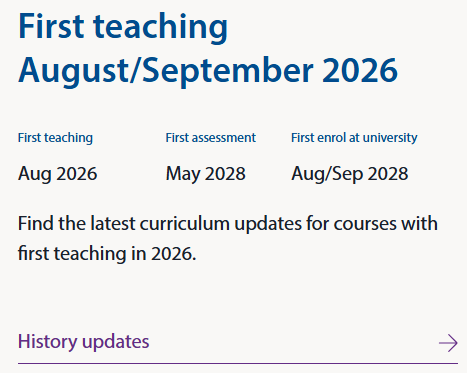Viewport: 467px width, 373px height.
Task: Click the 'Aug 2026' date value
Action: [x=57, y=174]
